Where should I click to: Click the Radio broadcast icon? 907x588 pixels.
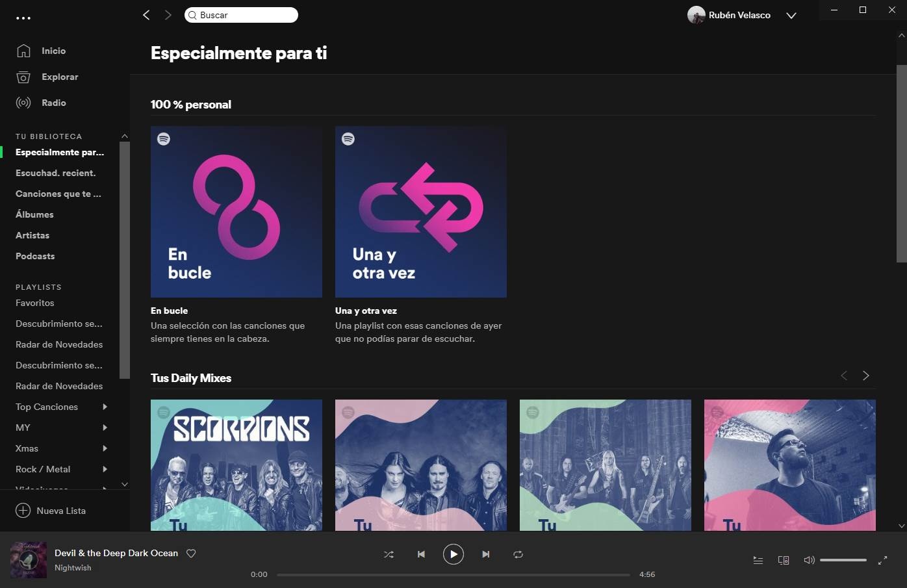(23, 103)
